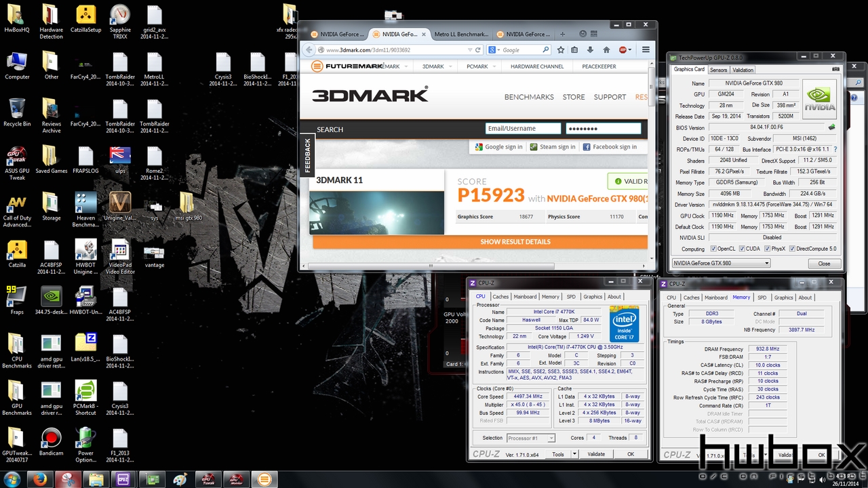The height and width of the screenshot is (488, 868).
Task: Select the 344.75 NVIDIA driver installer icon
Action: (51, 300)
